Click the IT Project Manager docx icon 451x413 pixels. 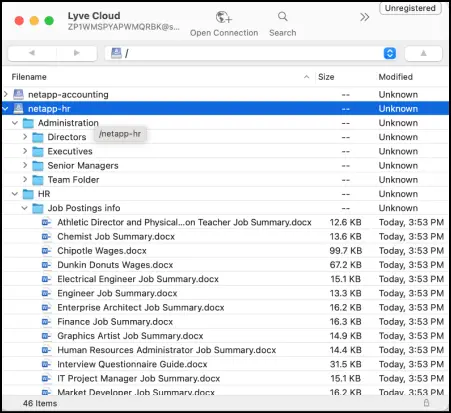pyautogui.click(x=47, y=378)
